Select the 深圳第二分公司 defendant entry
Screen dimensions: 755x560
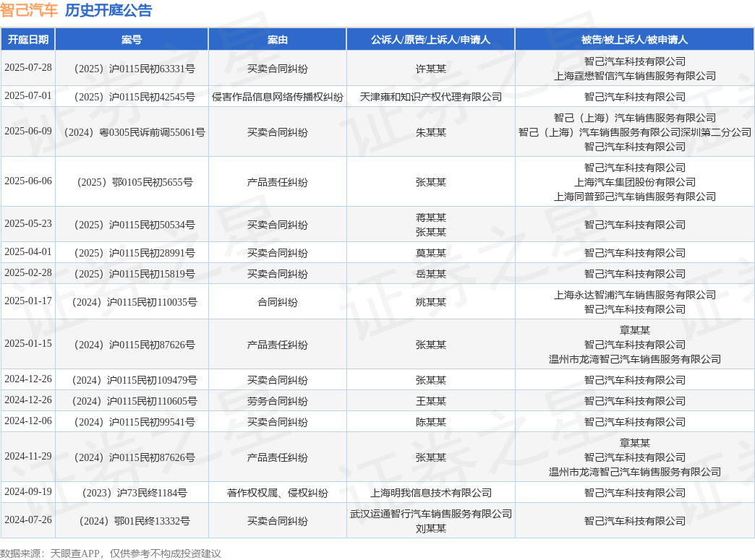(634, 132)
